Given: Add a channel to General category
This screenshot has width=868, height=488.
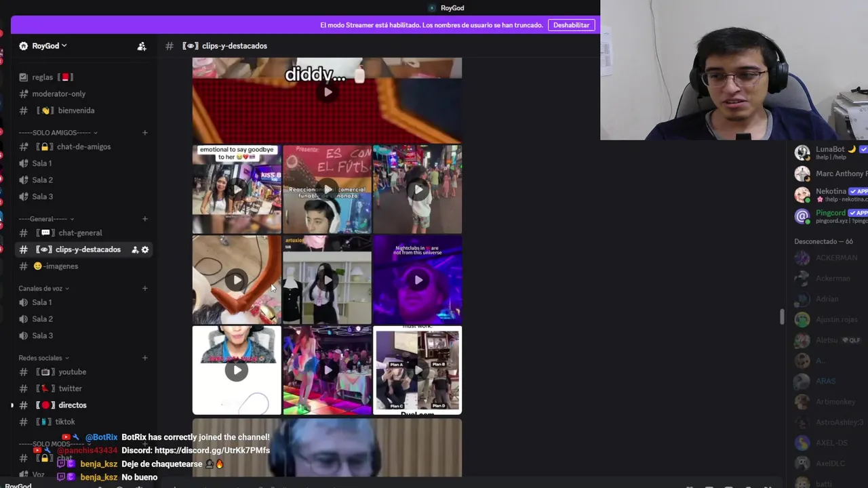Looking at the screenshot, I should click(144, 219).
